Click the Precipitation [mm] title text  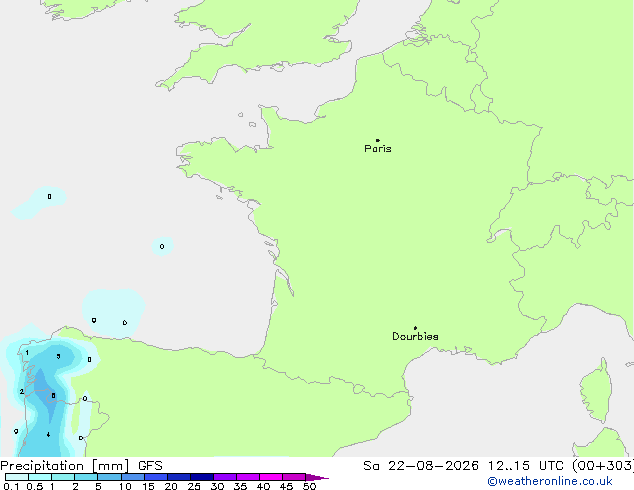65,466
